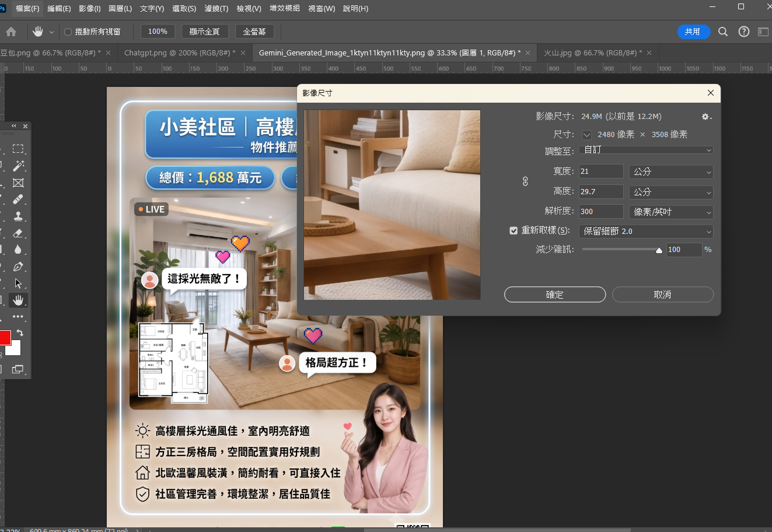Screen dimensions: 772x532
Task: Click the red foreground color swatch
Action: [x=4, y=337]
